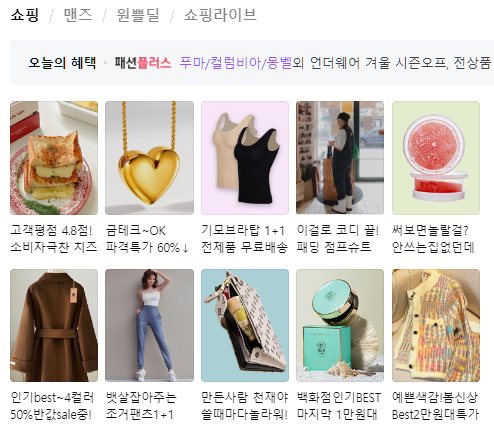Select the blue jogger pants model photo
The width and height of the screenshot is (494, 430).
click(149, 325)
